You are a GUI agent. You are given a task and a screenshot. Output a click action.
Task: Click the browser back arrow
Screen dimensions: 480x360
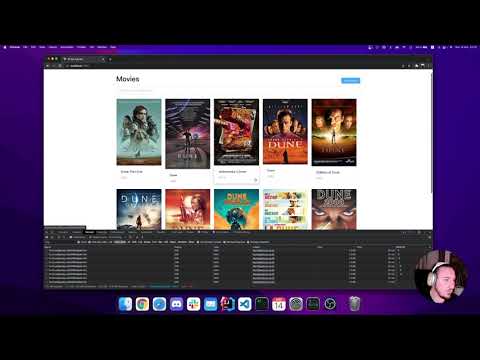(48, 66)
